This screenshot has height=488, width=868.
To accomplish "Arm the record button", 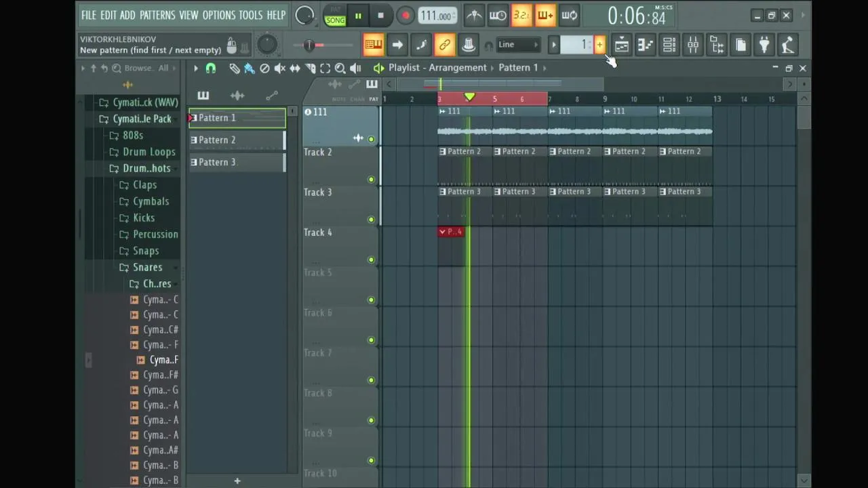I will 405,16.
